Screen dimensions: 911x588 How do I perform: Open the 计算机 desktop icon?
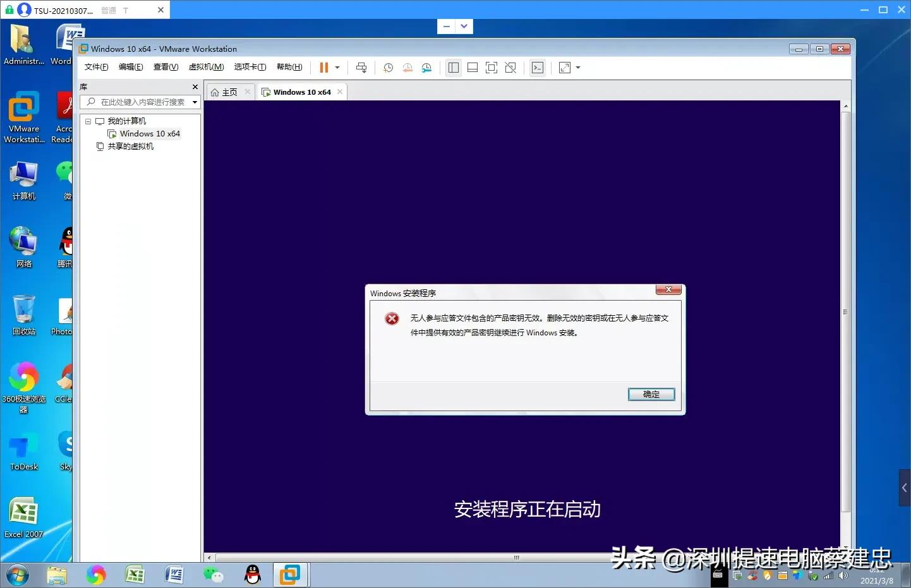pyautogui.click(x=24, y=180)
